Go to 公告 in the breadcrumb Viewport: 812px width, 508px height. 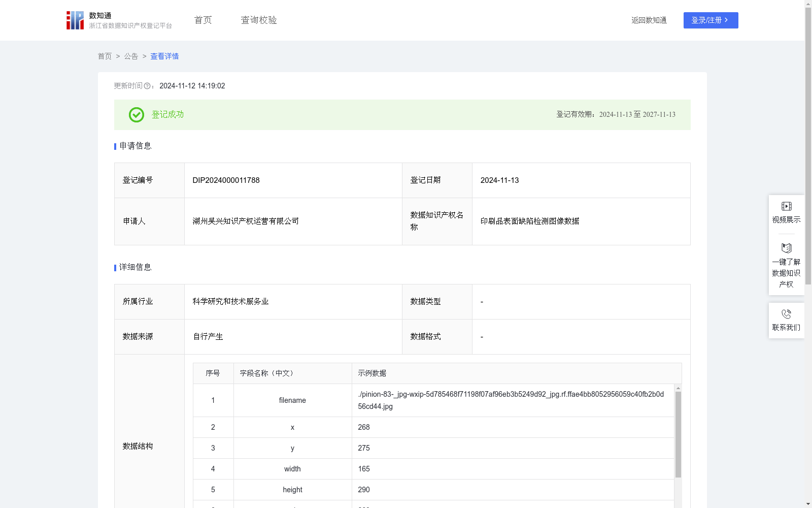pos(131,56)
